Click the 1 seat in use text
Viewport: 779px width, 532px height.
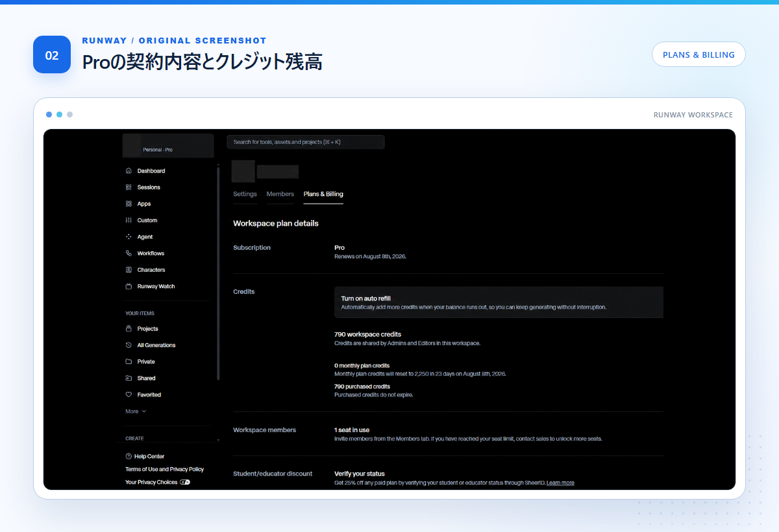coord(352,429)
